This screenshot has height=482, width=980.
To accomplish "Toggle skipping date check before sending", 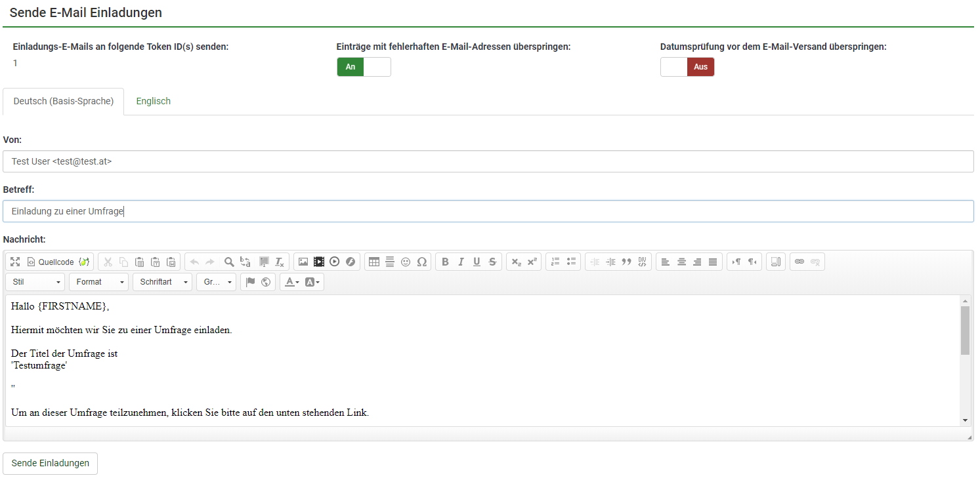I will click(687, 67).
